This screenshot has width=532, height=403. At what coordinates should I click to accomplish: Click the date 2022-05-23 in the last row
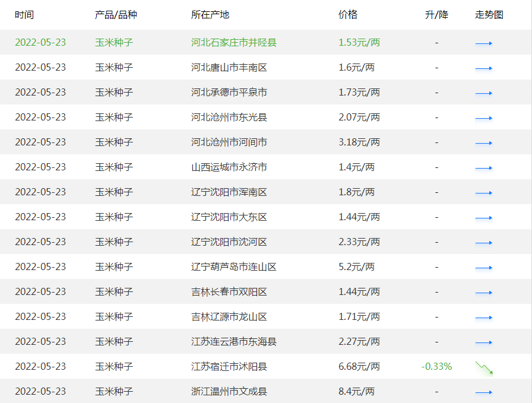coord(40,391)
